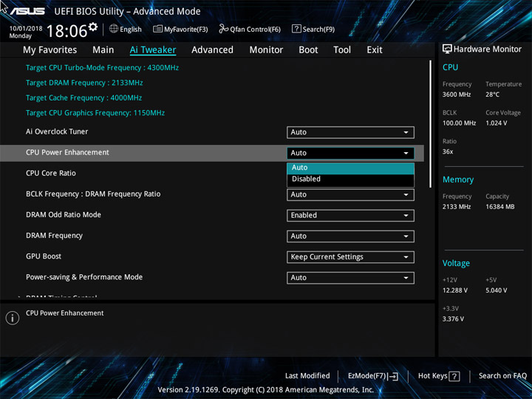The image size is (532, 399).
Task: Click the 1.024 V core voltage value
Action: 497,123
